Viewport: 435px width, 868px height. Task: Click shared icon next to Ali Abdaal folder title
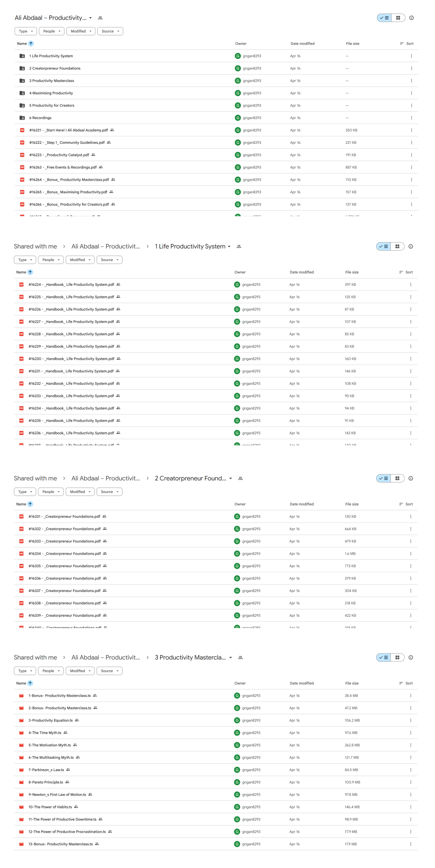100,18
